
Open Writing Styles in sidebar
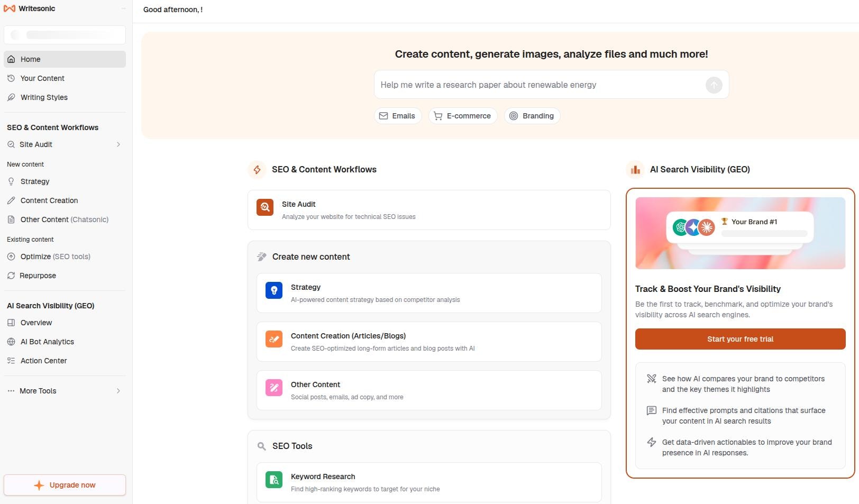[65, 97]
